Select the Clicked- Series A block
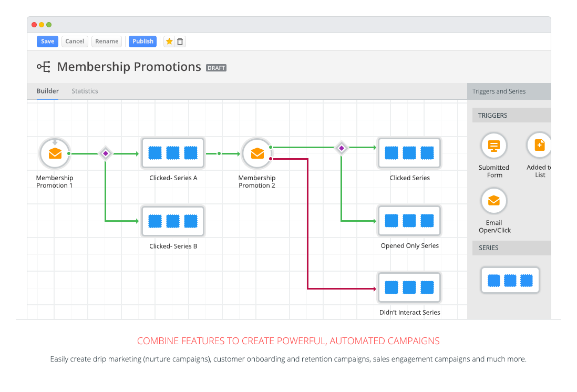Screen dimensions: 577x392 (172, 153)
